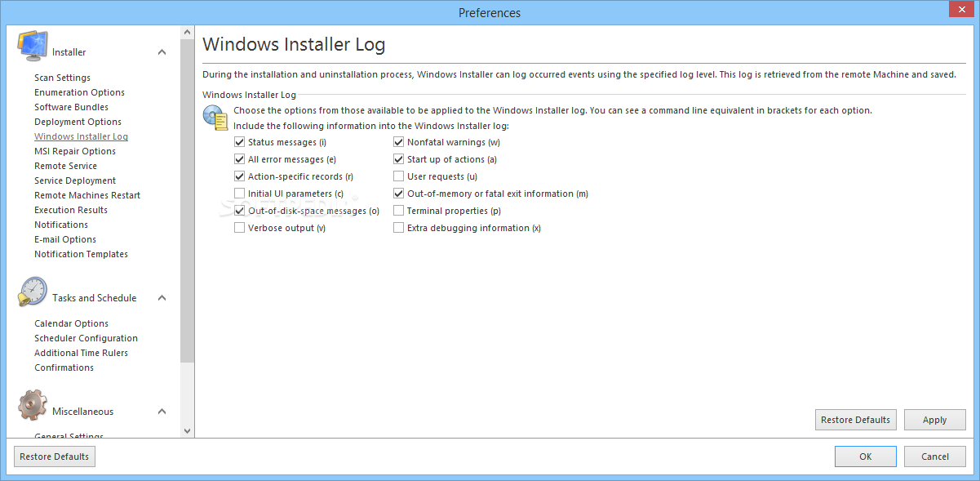This screenshot has height=481, width=980.
Task: Open Service Deployment page
Action: pyautogui.click(x=75, y=180)
